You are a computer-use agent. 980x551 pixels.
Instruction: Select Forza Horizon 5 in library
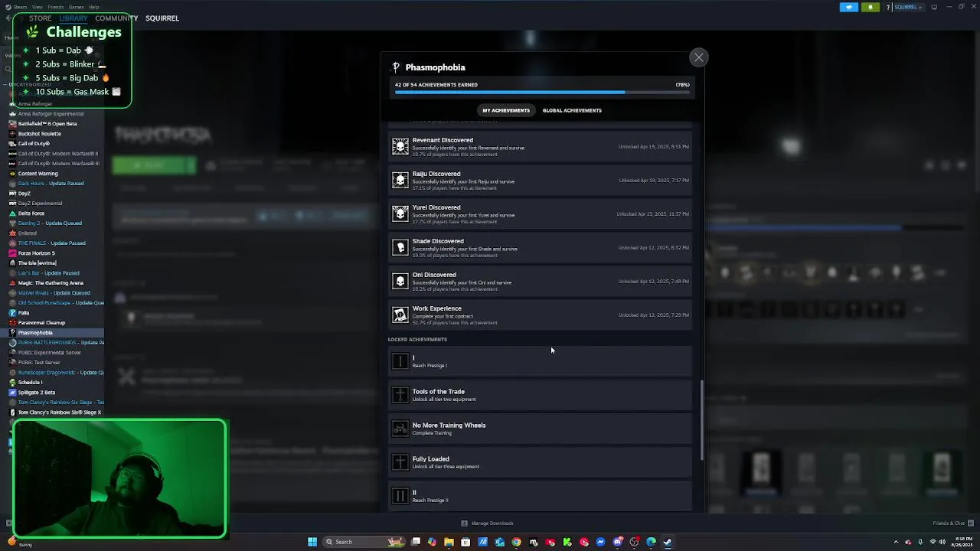point(37,253)
